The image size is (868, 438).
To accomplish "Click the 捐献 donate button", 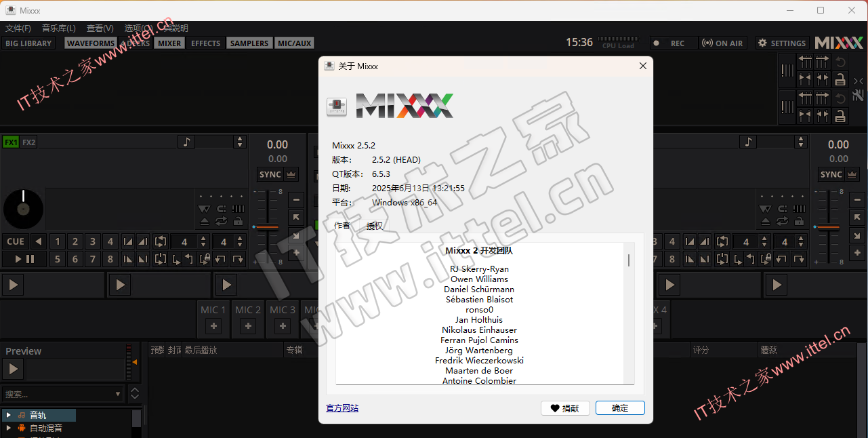I will pyautogui.click(x=565, y=408).
